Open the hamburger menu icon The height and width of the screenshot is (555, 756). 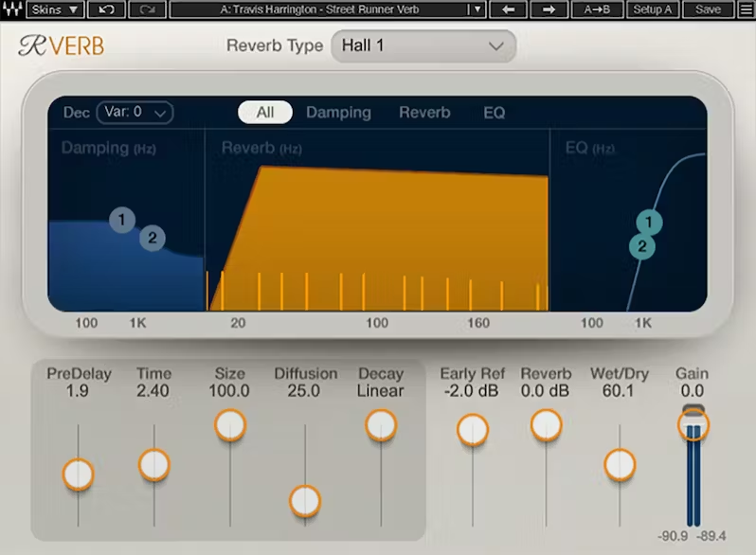[747, 9]
